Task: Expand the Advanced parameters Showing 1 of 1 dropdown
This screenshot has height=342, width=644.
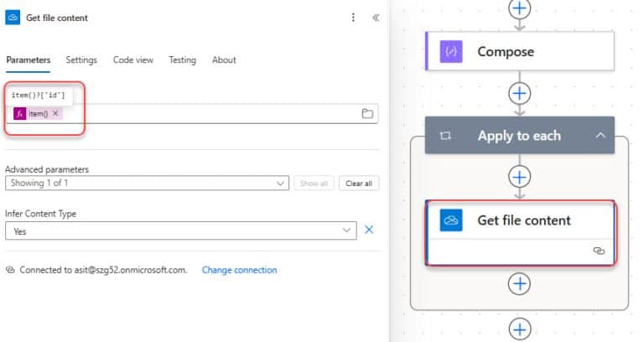Action: point(147,183)
